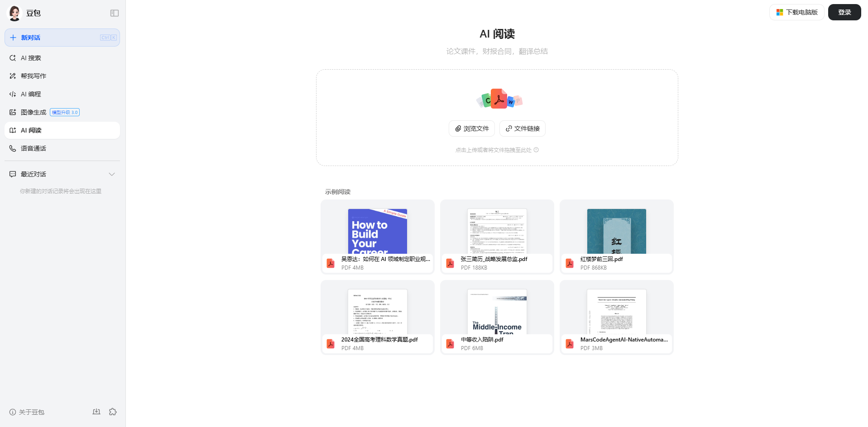Open How to Build Your Career thumbnail
Viewport: 868px width, 427px height.
(x=378, y=231)
